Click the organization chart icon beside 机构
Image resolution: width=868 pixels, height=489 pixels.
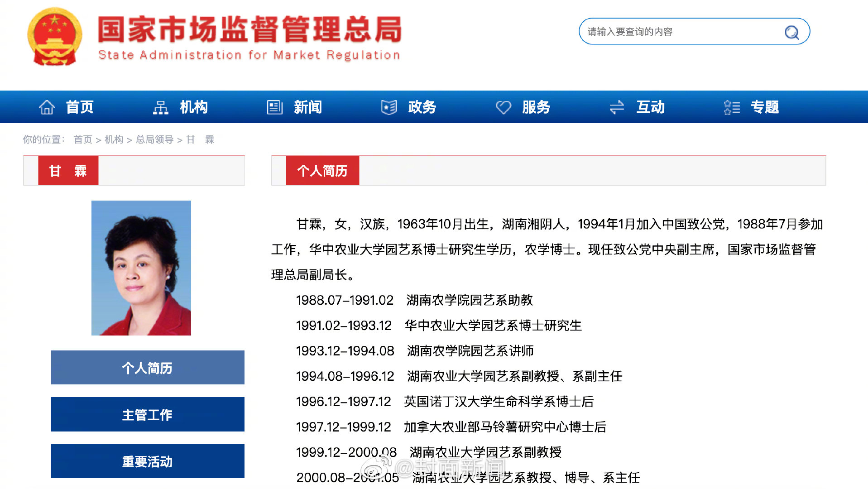[x=160, y=107]
